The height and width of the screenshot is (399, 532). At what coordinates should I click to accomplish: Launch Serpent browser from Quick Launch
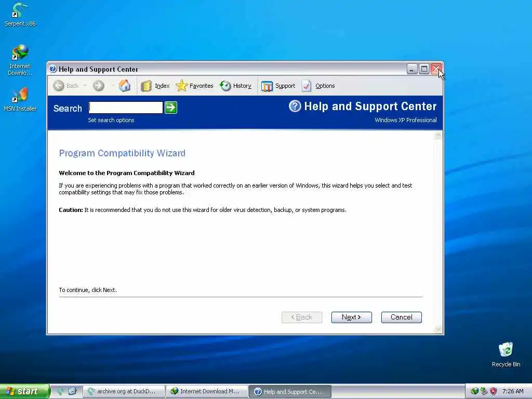(60, 391)
